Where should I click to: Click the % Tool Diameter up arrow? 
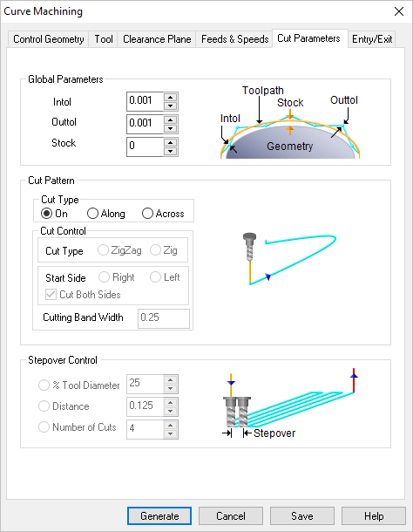[x=170, y=380]
